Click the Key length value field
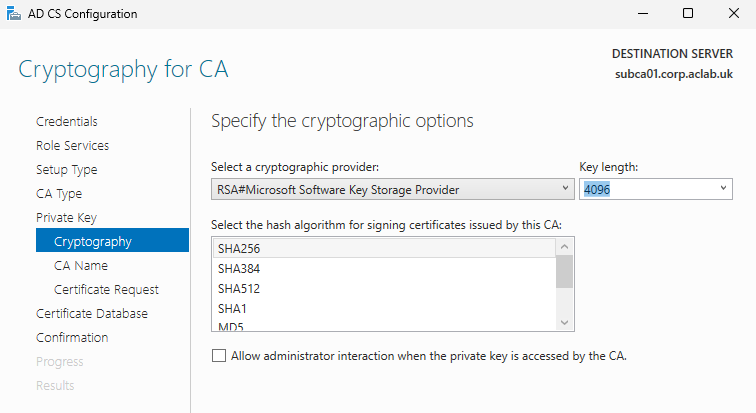The width and height of the screenshot is (756, 413). (x=645, y=188)
